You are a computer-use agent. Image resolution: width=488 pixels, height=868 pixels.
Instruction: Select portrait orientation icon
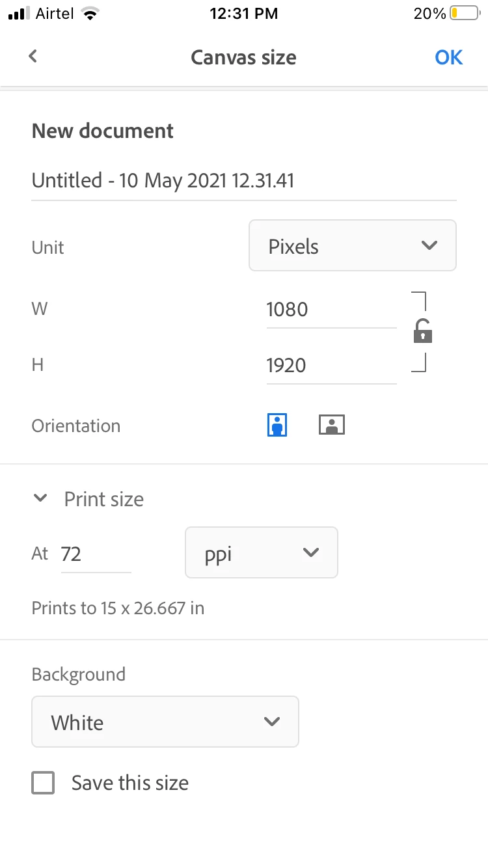277,426
